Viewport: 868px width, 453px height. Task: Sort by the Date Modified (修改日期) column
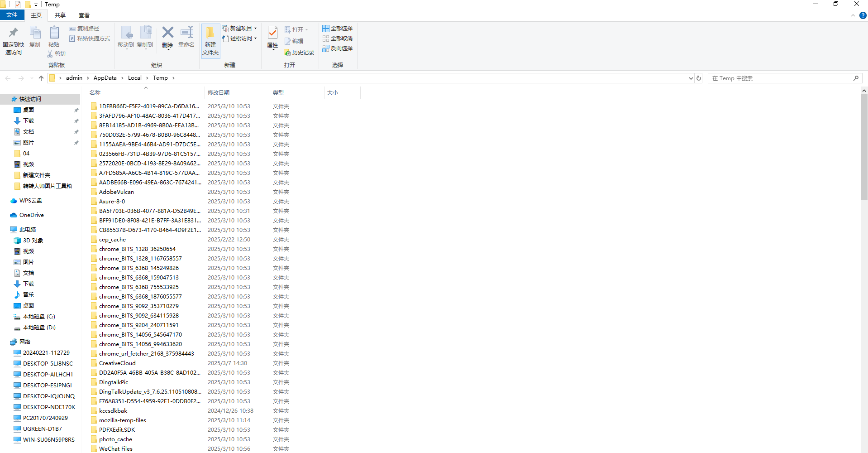219,93
